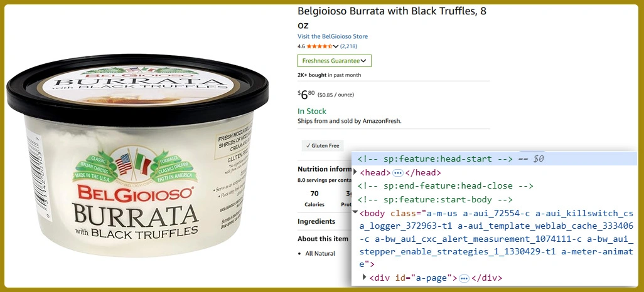Click the product title Belgioioso Burrata
644x292 pixels.
(392, 18)
